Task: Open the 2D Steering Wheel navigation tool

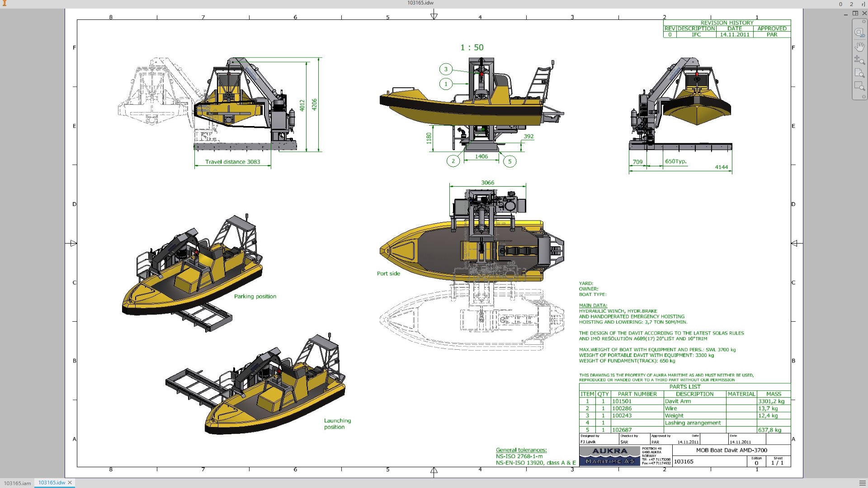Action: (859, 33)
